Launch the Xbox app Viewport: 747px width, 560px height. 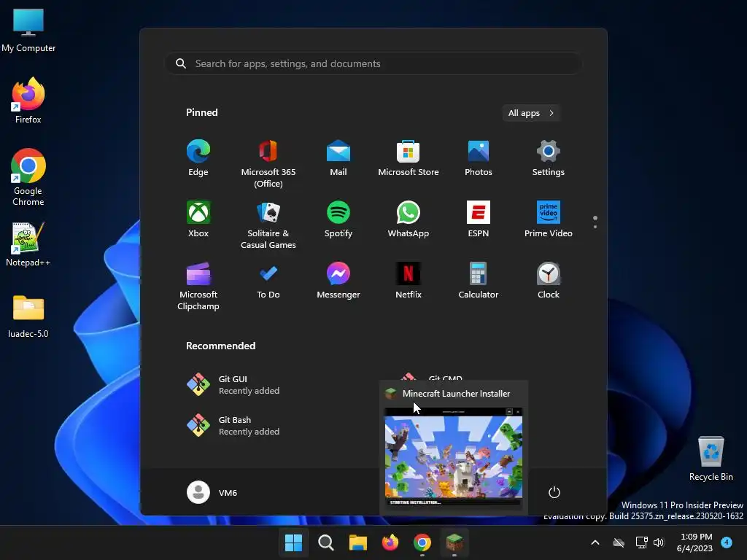pos(198,219)
